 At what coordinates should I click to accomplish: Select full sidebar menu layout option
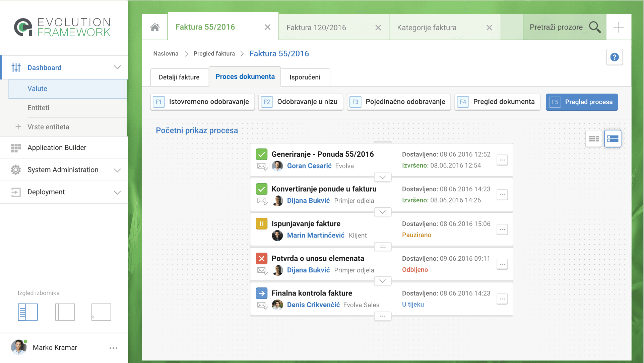28,312
